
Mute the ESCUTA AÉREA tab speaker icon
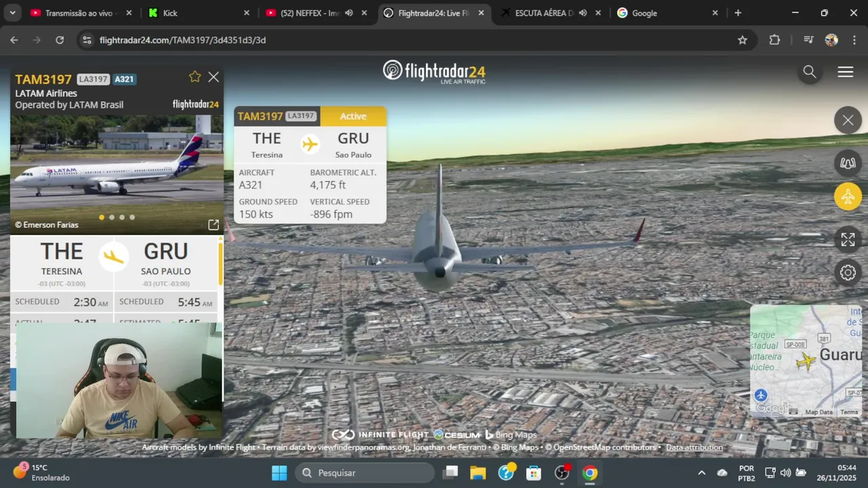583,13
